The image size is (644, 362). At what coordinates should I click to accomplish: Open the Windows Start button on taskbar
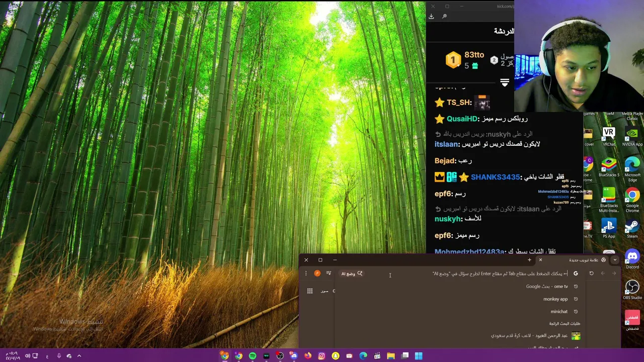pos(419,356)
